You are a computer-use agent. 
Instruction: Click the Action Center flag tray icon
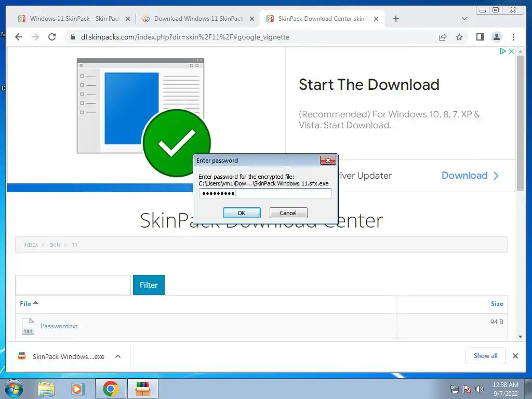tap(467, 389)
